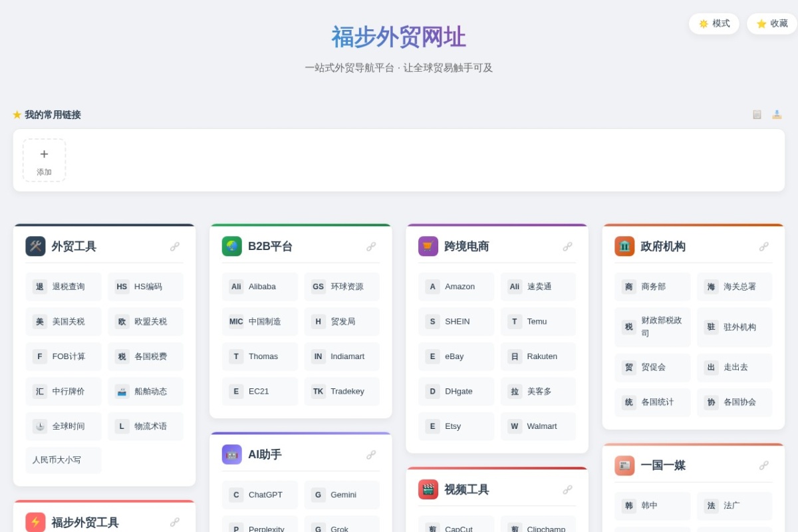Open the 驻外机构 link
This screenshot has width=798, height=532.
(735, 327)
